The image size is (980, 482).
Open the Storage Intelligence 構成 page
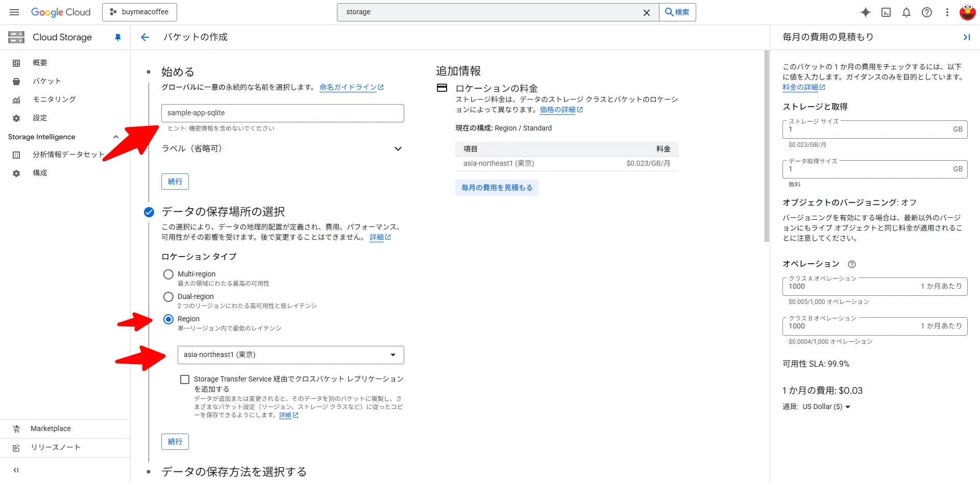click(x=39, y=173)
